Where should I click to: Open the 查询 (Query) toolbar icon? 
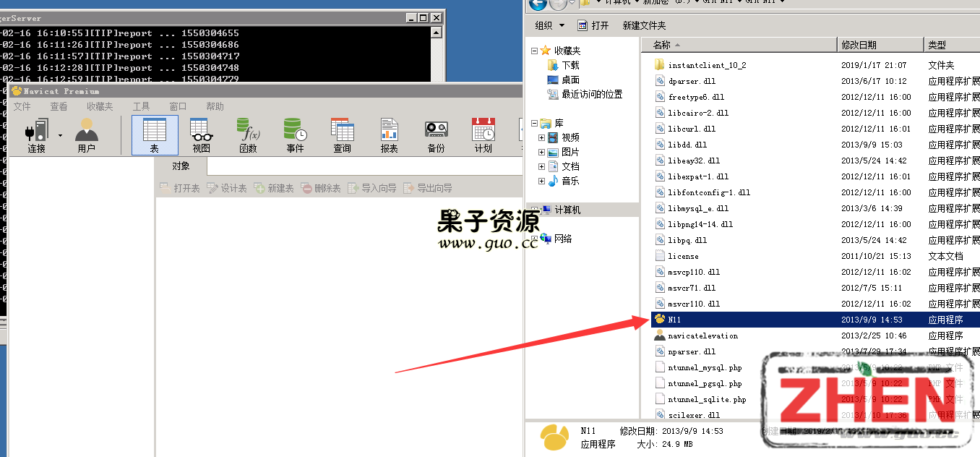click(x=342, y=135)
